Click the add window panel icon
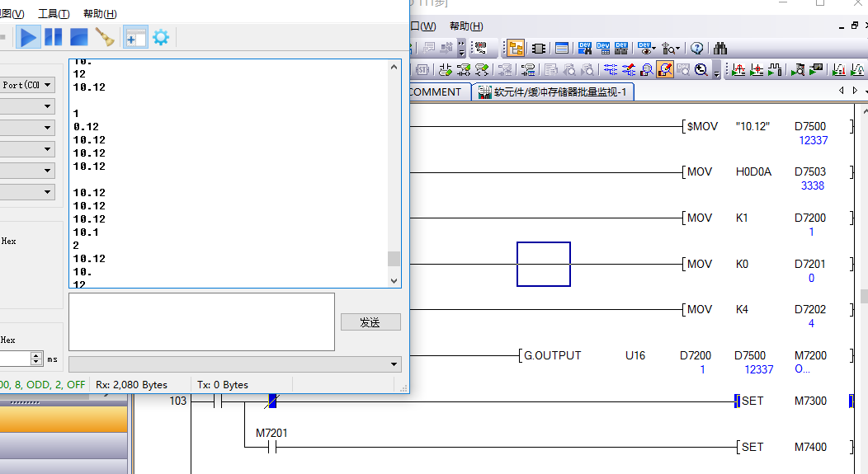Viewport: 868px width, 474px height. click(135, 37)
